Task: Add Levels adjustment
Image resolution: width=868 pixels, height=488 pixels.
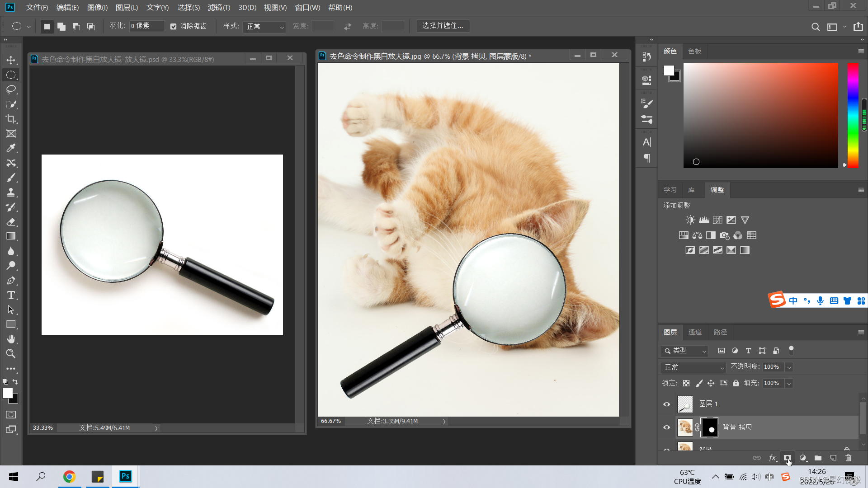Action: point(704,220)
